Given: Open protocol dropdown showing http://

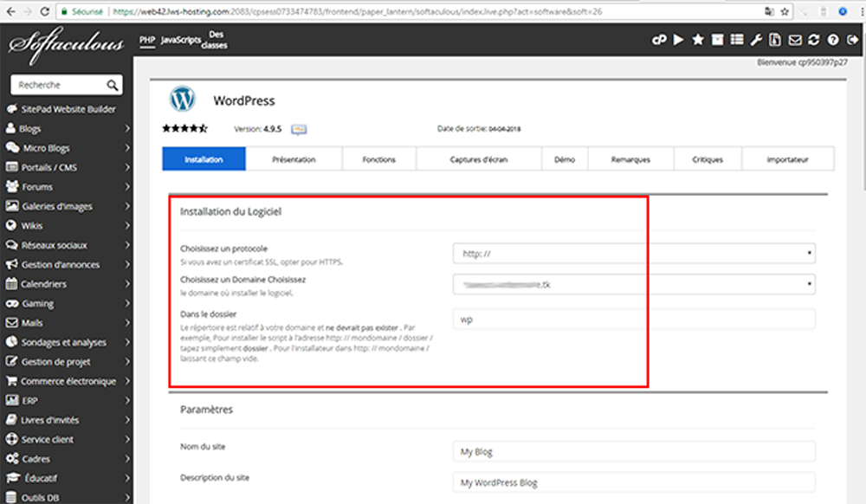Looking at the screenshot, I should [634, 254].
